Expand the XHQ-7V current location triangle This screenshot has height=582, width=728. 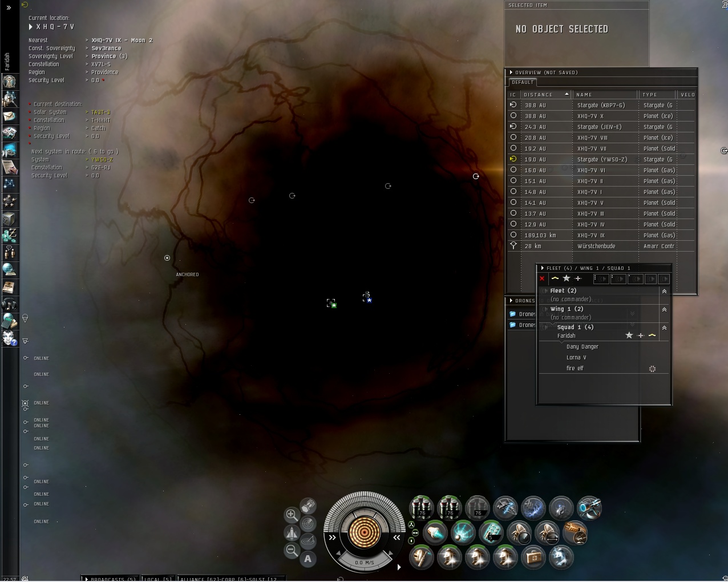(31, 27)
